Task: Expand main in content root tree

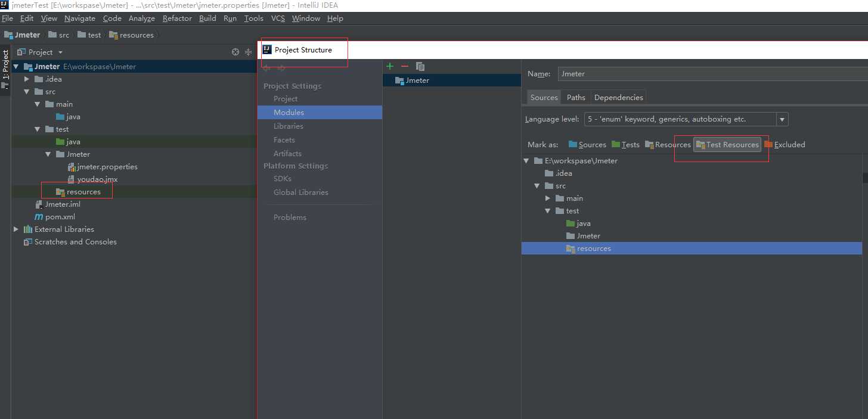Action: point(548,198)
